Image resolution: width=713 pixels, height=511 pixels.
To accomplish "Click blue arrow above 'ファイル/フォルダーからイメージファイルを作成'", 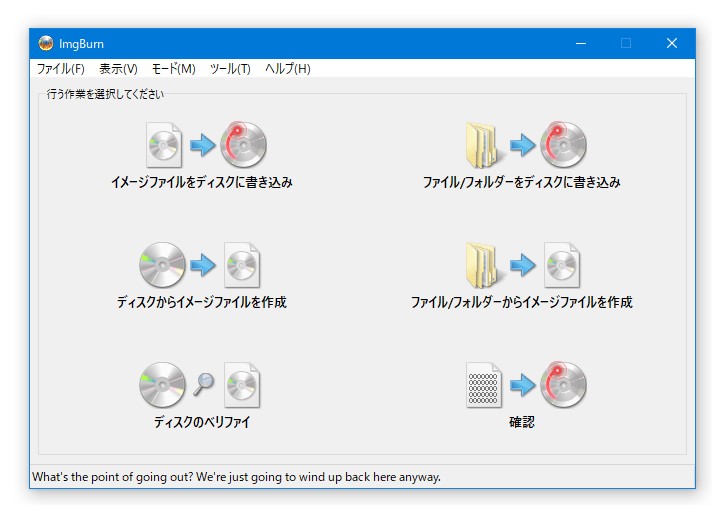I will (x=522, y=265).
